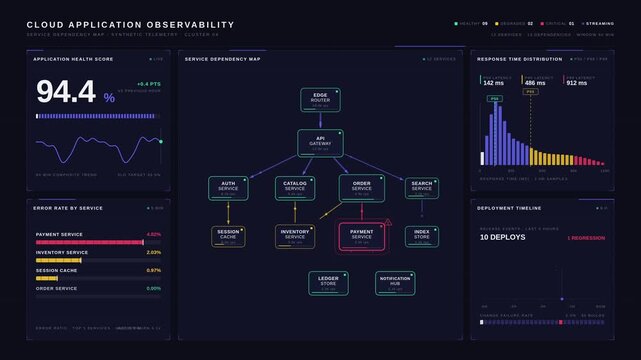The image size is (641, 360).
Task: Select the Search Service node
Action: click(422, 188)
